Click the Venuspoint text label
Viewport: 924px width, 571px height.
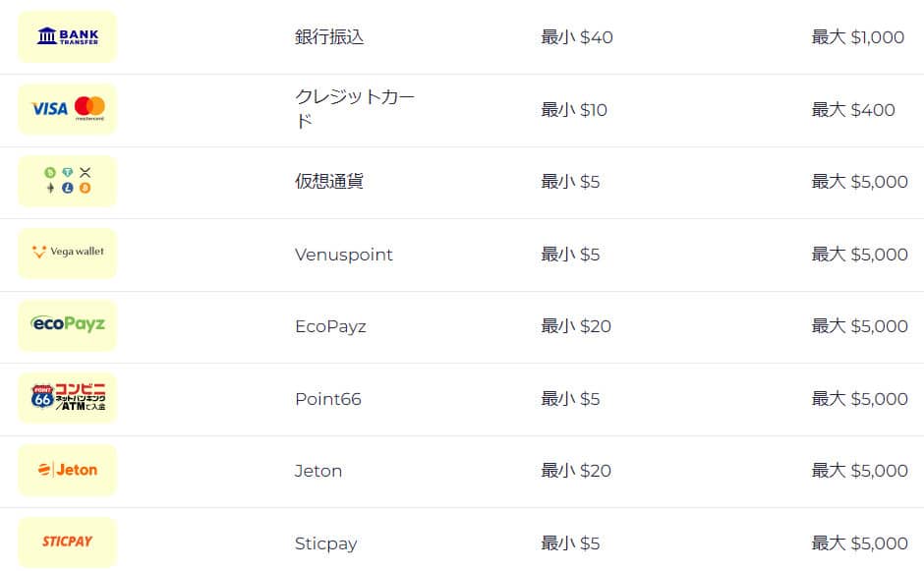tap(343, 255)
